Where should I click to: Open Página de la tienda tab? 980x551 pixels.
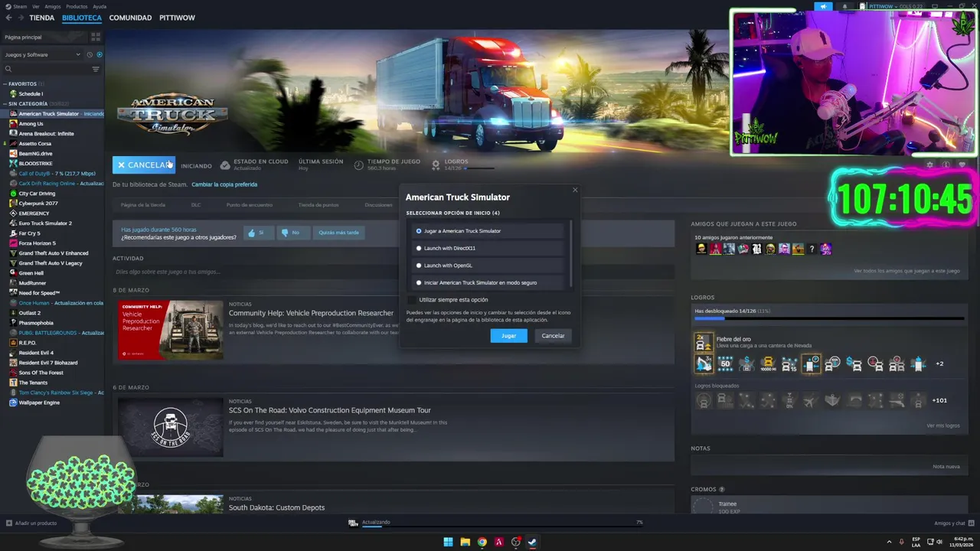coord(143,205)
